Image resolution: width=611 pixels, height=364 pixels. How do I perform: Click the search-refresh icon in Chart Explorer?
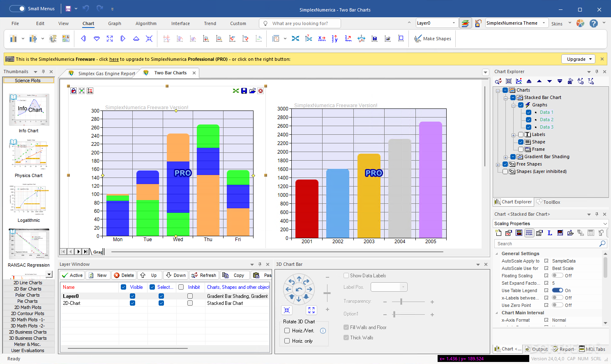[498, 81]
